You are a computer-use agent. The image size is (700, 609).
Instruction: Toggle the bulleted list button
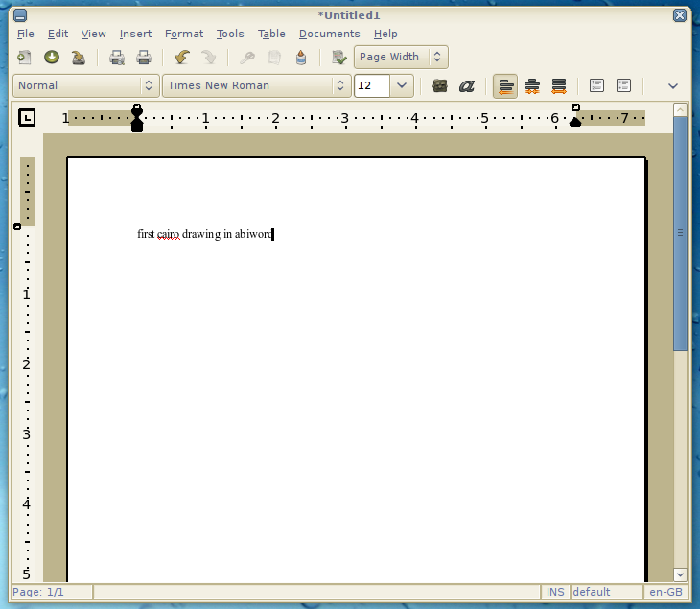623,85
